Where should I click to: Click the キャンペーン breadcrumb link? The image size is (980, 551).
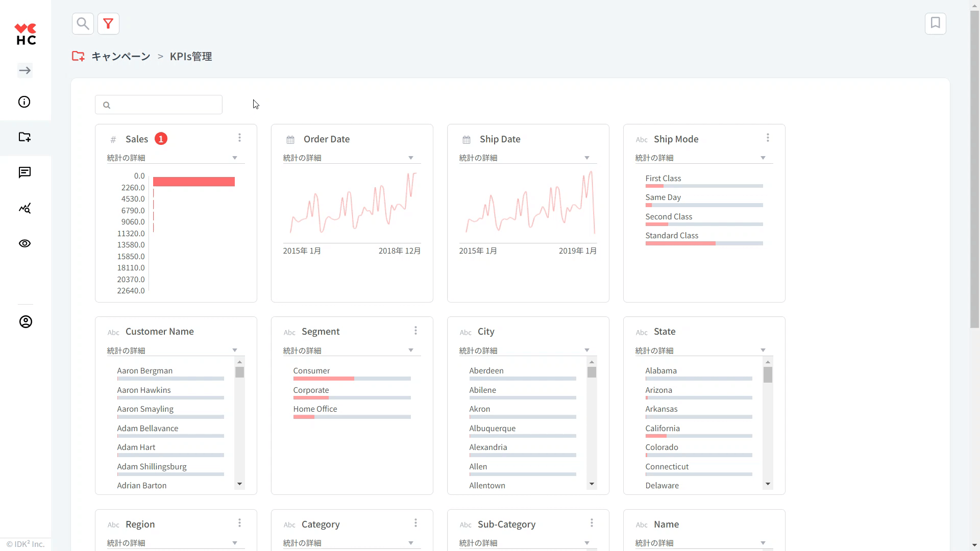pos(120,56)
